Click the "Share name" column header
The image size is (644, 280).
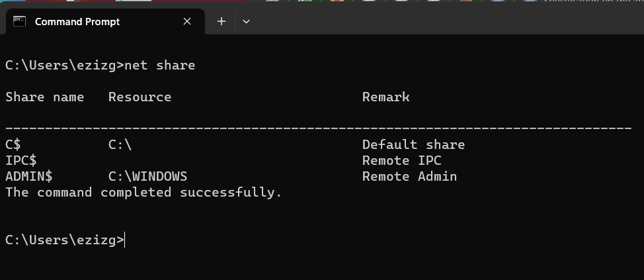tap(44, 97)
